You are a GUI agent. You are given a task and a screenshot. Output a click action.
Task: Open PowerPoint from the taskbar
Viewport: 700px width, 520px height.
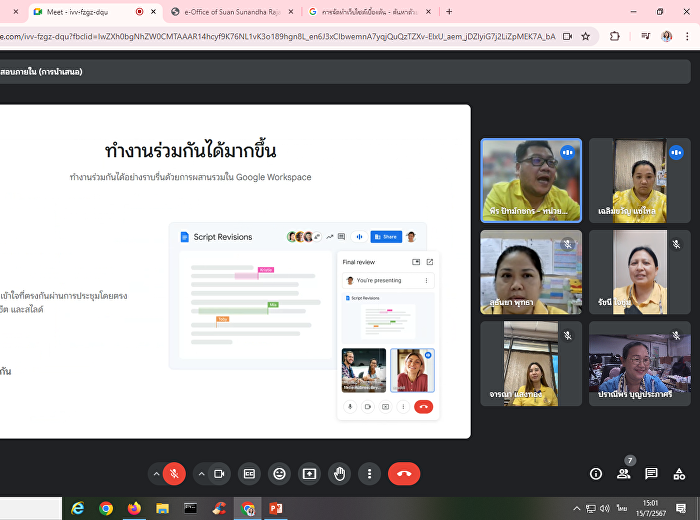[x=275, y=508]
